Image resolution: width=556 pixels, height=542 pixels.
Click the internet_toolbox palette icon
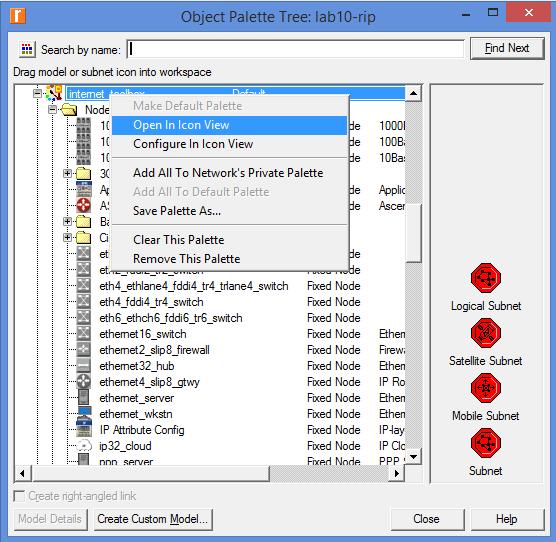[54, 93]
